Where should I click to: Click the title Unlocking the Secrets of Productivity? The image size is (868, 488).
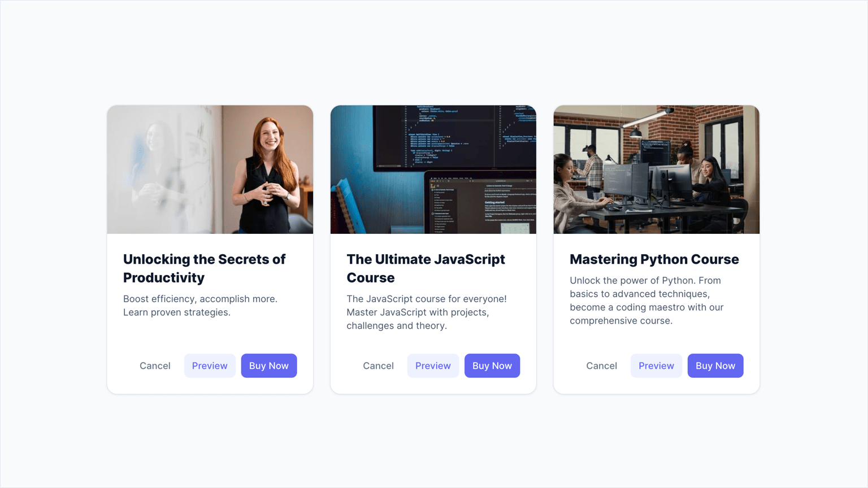[x=205, y=268]
